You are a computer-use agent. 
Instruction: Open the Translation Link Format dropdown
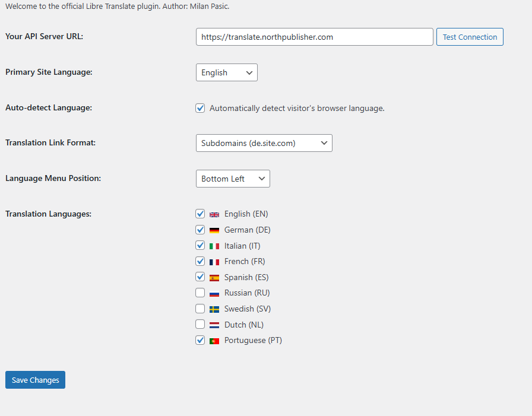pos(264,143)
